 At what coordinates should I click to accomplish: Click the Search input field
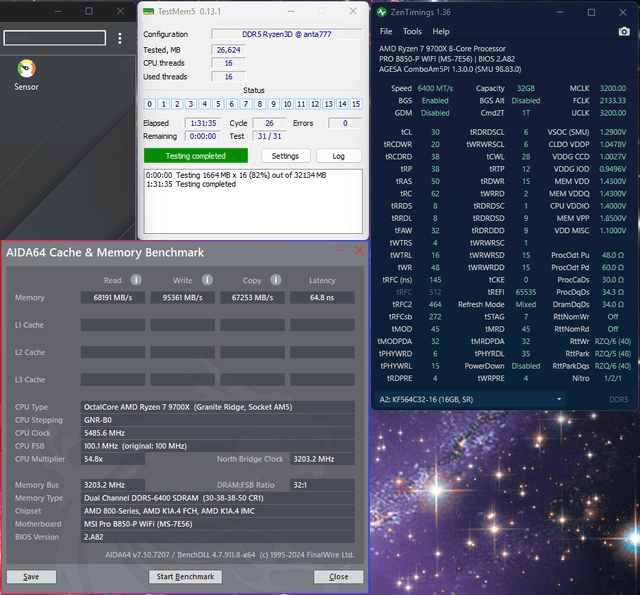(55, 38)
